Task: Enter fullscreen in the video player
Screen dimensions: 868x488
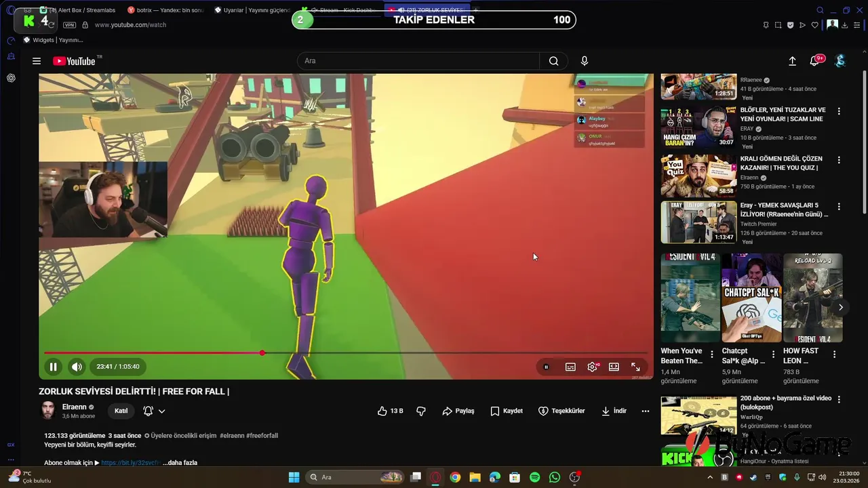Action: coord(635,367)
